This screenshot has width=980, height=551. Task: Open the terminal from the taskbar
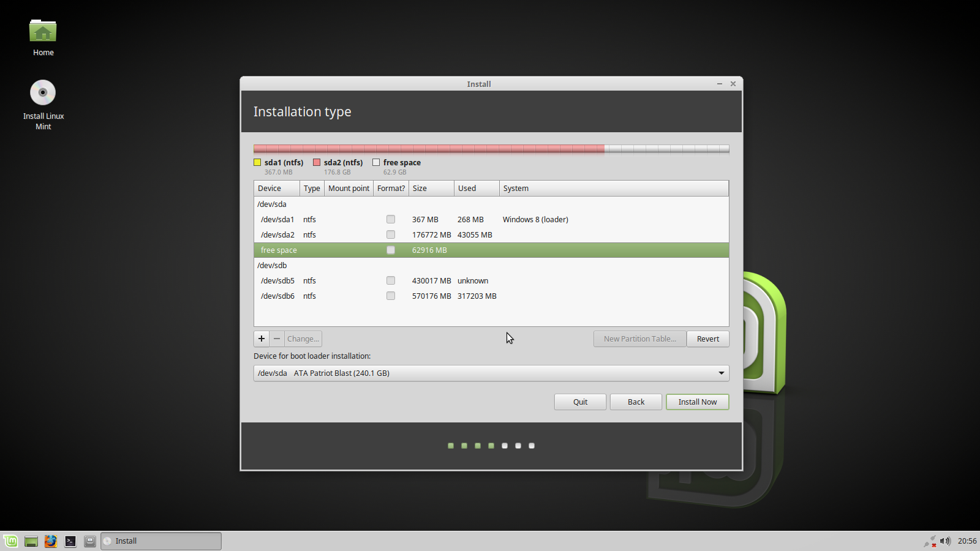pyautogui.click(x=70, y=541)
